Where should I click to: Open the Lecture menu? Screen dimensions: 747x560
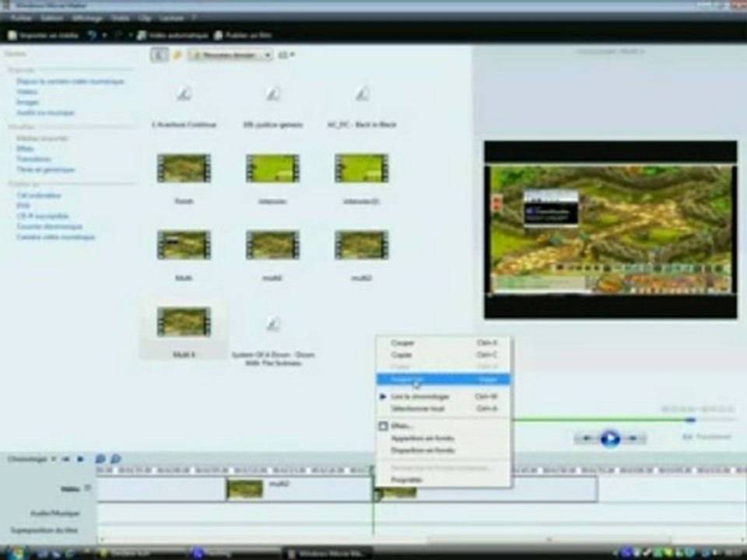(x=171, y=18)
